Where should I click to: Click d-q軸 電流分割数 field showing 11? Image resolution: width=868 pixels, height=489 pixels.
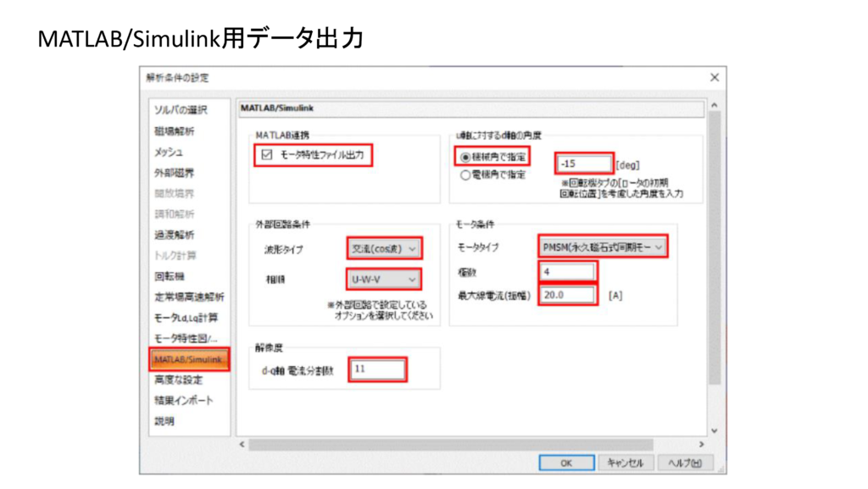378,369
